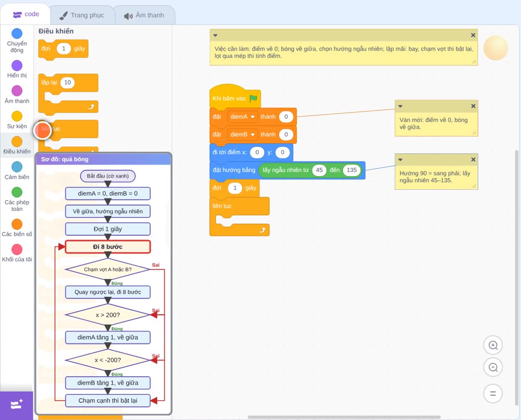The width and height of the screenshot is (521, 420).
Task: Select the Sự kiện block category
Action: (x=17, y=120)
